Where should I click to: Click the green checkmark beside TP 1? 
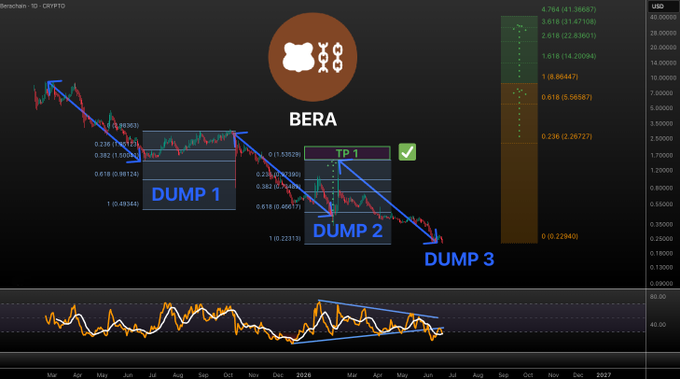click(x=407, y=152)
